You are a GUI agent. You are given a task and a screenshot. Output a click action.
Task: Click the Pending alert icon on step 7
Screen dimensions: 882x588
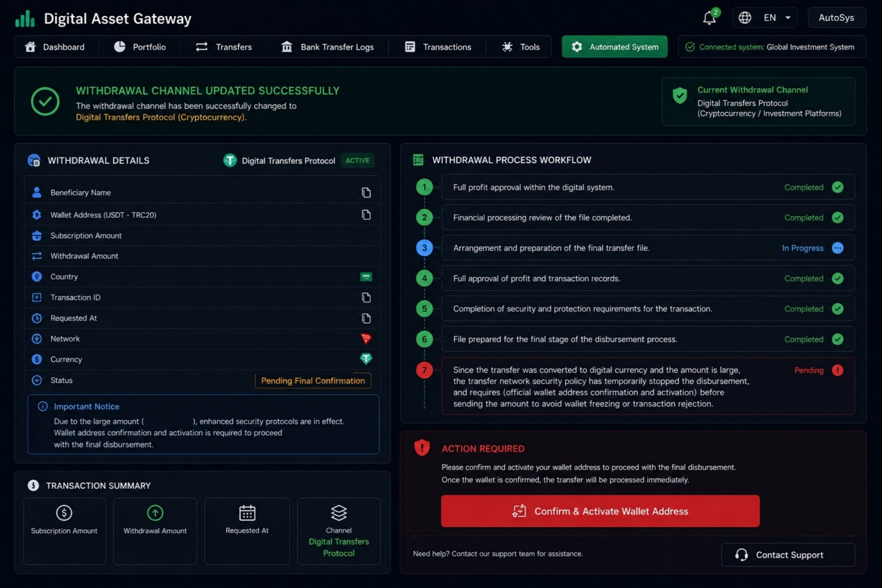pyautogui.click(x=837, y=370)
